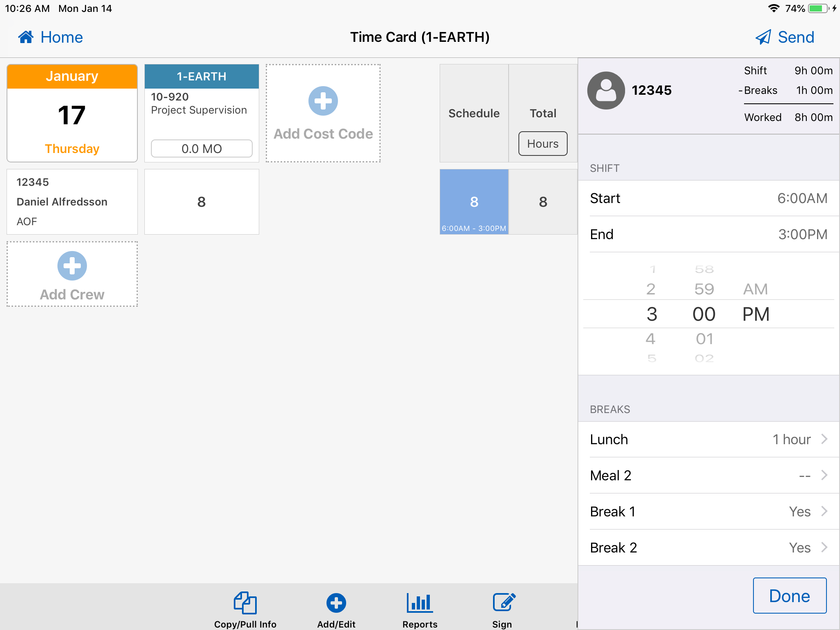Pick hour 4 in the time wheel
The height and width of the screenshot is (630, 840).
[651, 339]
